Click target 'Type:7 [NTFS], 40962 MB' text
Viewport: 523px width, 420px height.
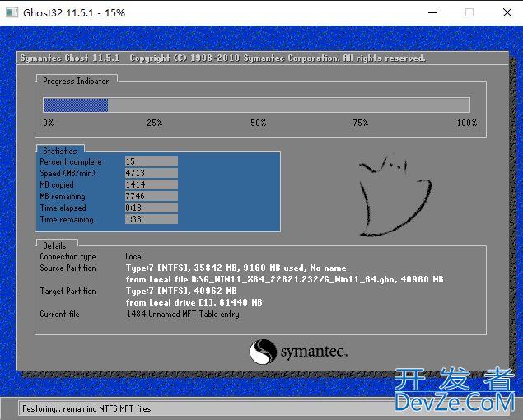[181, 291]
